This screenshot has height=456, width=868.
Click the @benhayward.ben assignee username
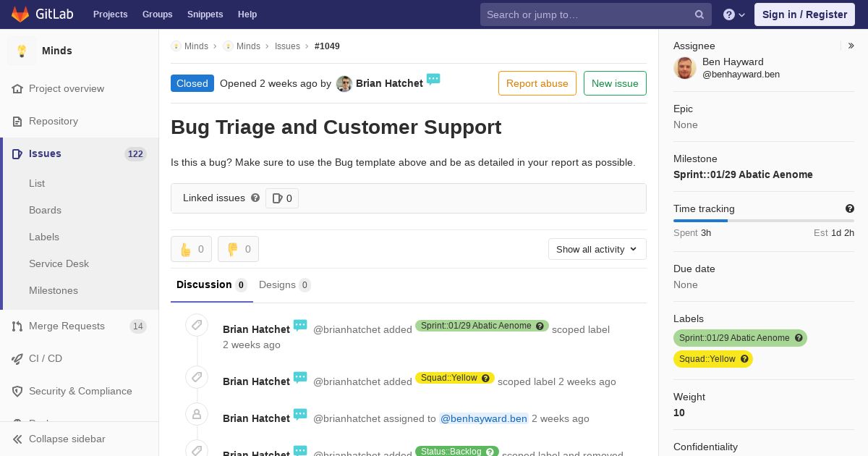click(741, 75)
